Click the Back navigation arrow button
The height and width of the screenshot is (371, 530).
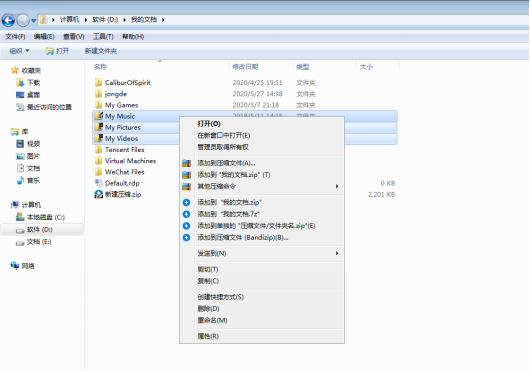tap(8, 20)
